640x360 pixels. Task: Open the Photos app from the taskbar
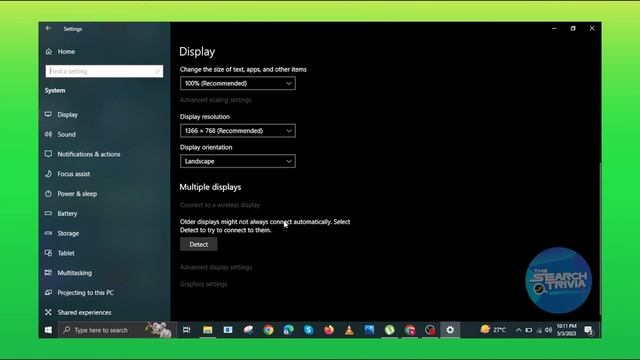(369, 330)
